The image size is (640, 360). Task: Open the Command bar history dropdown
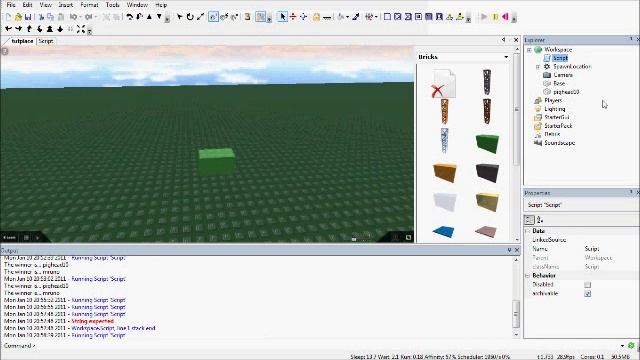[622, 346]
